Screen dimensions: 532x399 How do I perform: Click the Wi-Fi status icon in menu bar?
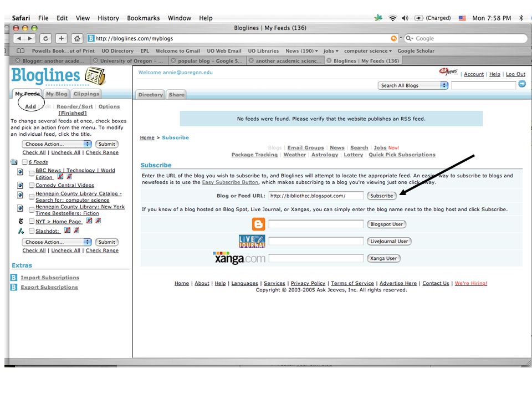pos(392,18)
